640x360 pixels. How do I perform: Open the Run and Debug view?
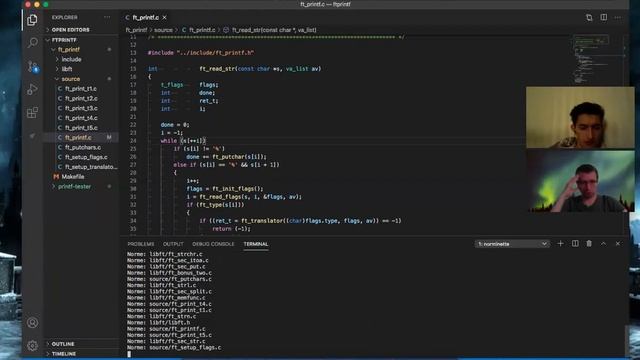pyautogui.click(x=32, y=89)
